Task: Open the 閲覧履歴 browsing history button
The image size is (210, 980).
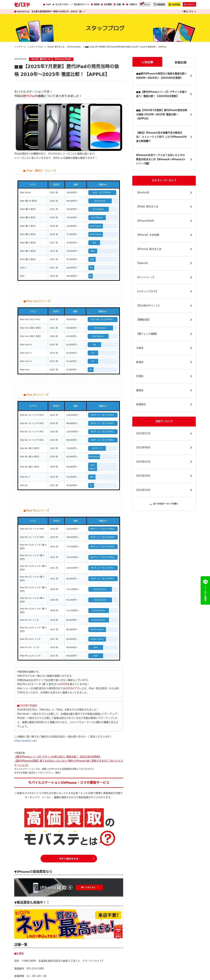Action: click(159, 5)
